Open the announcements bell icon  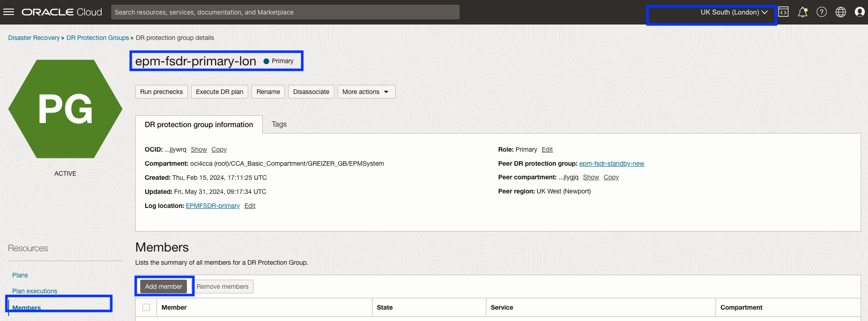pos(803,12)
